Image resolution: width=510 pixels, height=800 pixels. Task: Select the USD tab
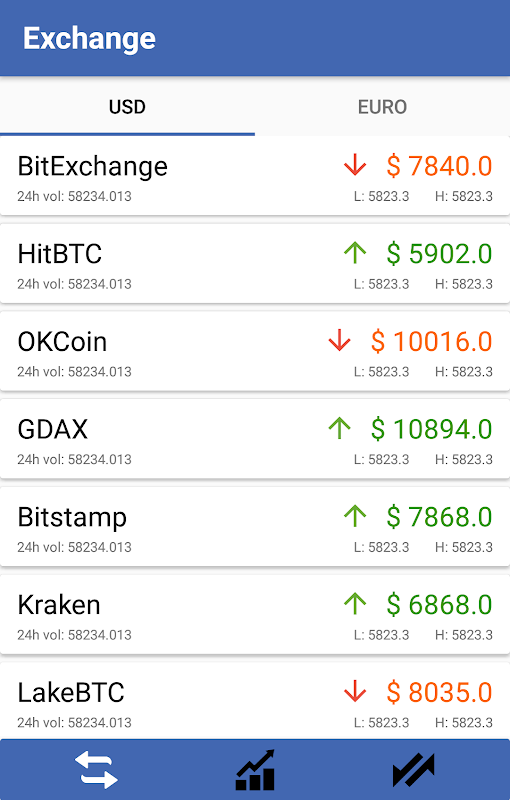(128, 107)
